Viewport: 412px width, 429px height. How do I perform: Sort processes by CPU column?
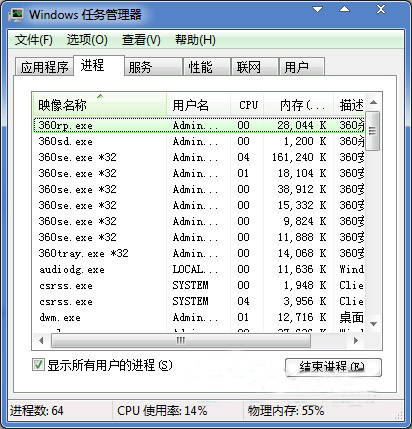coord(248,105)
